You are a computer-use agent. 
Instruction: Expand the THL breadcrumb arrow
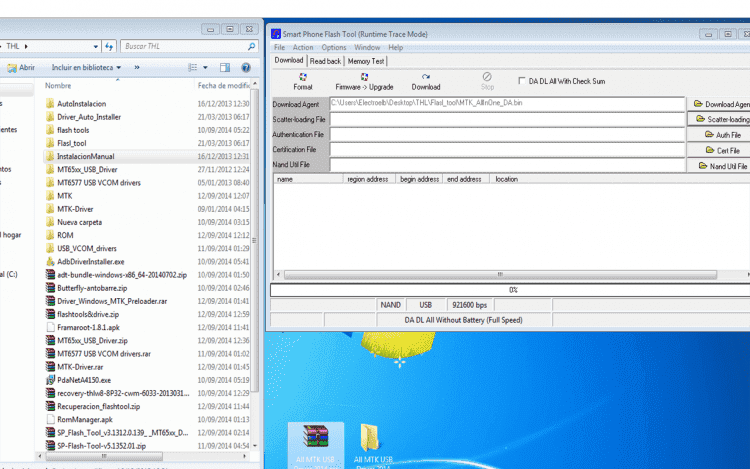point(26,46)
